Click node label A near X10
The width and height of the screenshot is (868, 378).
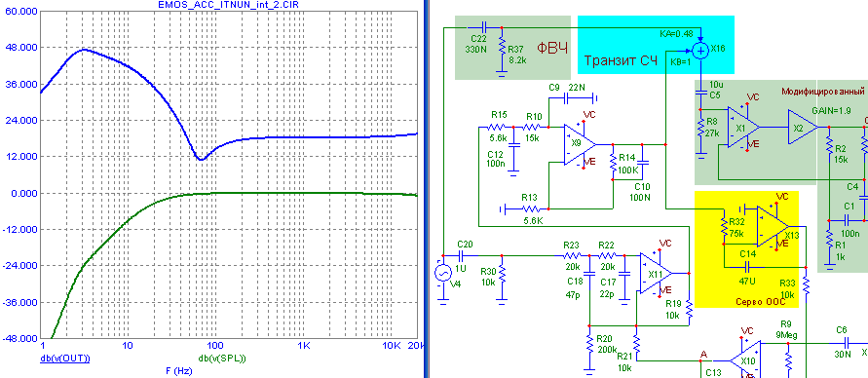(703, 355)
